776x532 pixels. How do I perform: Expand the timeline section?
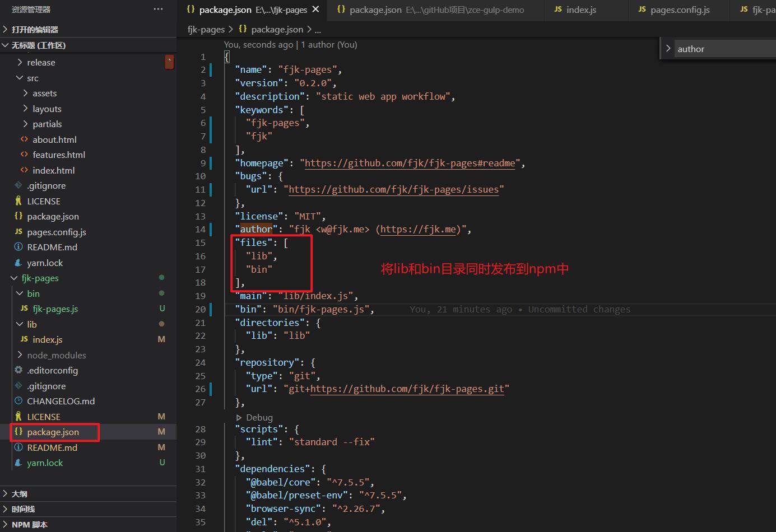[x=88, y=509]
